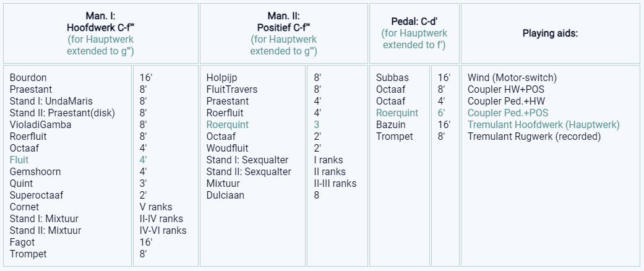The width and height of the screenshot is (644, 271).
Task: Select the Bazuin pedal stop
Action: (x=391, y=125)
